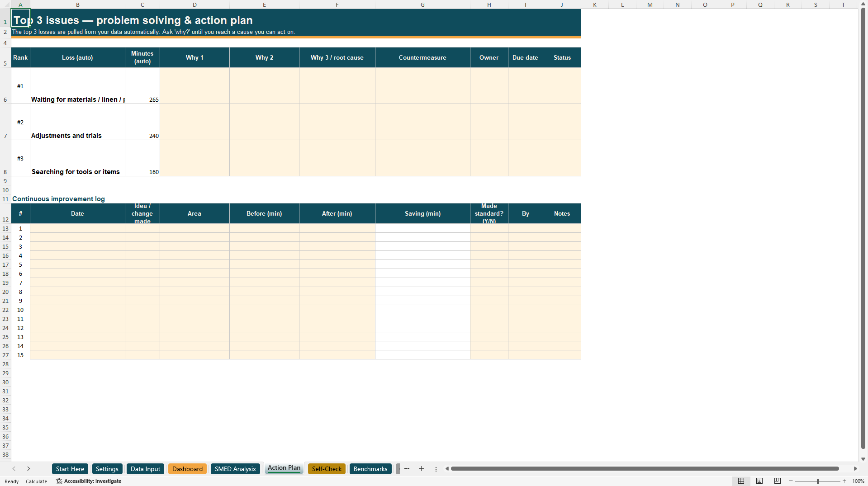Switch to Page Layout view in the status bar
Image resolution: width=868 pixels, height=486 pixels.
pyautogui.click(x=759, y=481)
